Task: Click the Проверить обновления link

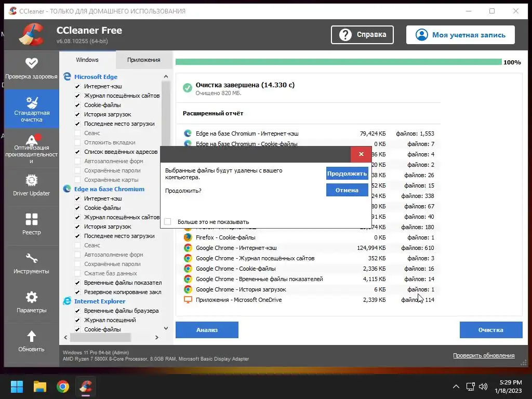Action: (484, 355)
